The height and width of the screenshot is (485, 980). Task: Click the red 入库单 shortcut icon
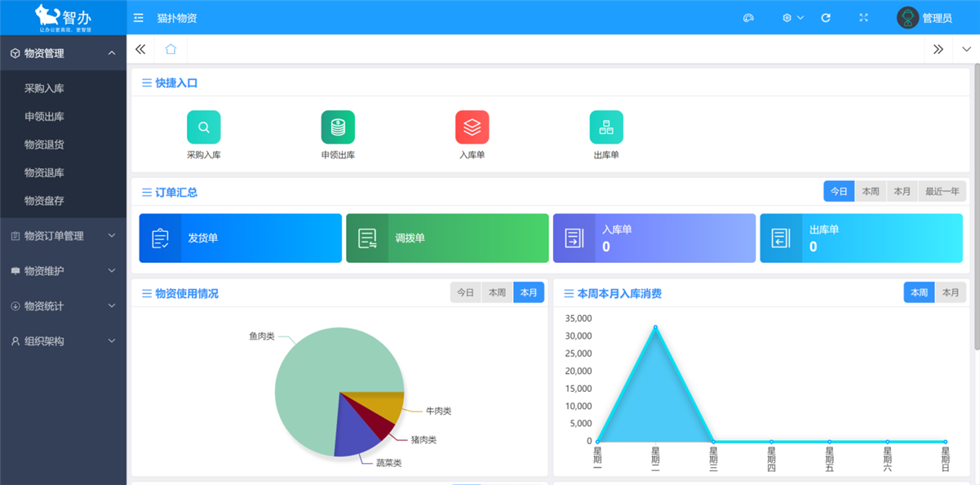(472, 127)
